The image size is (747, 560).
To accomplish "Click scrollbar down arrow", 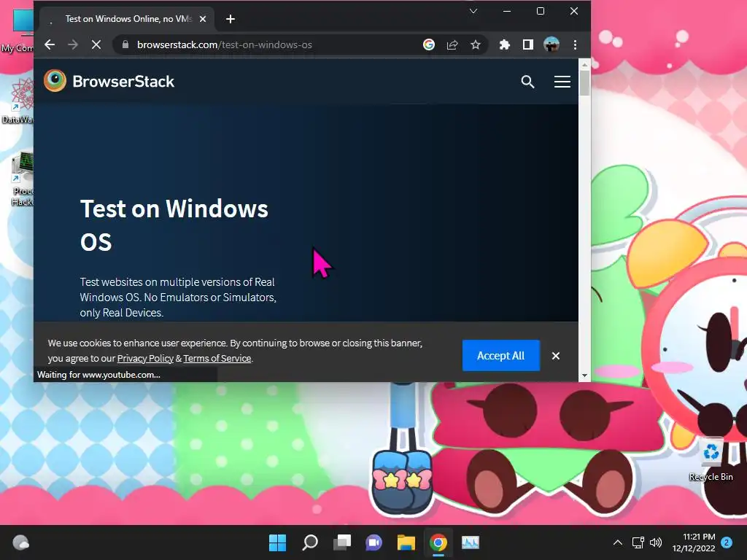I will point(584,376).
